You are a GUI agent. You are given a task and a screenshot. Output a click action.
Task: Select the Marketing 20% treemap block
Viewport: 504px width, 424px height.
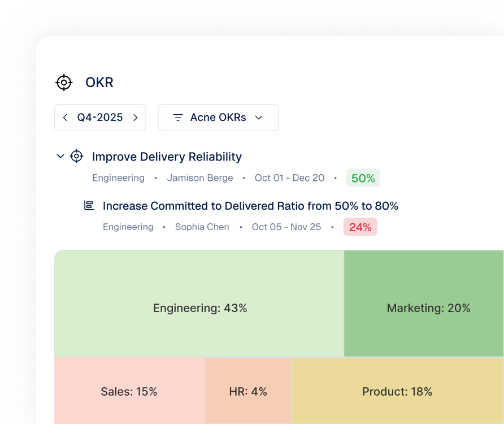click(424, 304)
